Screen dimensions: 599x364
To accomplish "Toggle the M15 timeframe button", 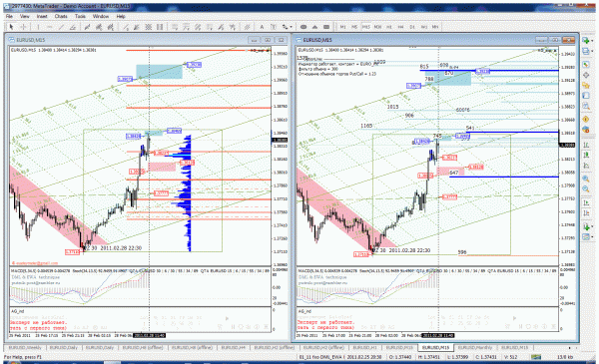I will click(366, 27).
